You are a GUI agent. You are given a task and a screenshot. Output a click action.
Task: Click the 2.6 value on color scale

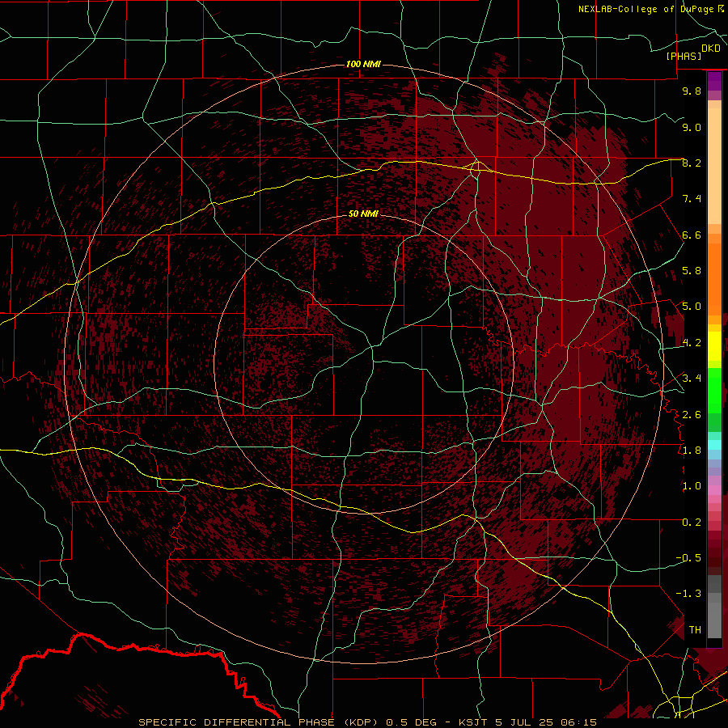(x=692, y=414)
